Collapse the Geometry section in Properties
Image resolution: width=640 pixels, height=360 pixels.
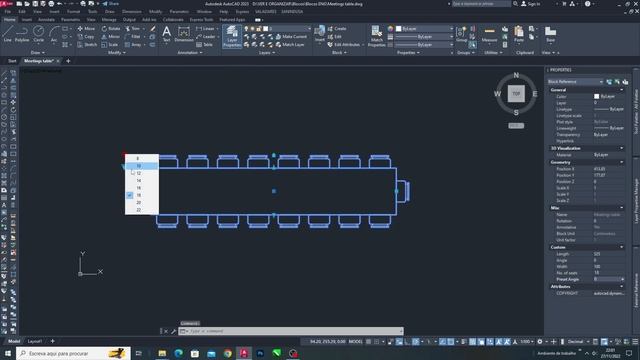pyautogui.click(x=622, y=162)
